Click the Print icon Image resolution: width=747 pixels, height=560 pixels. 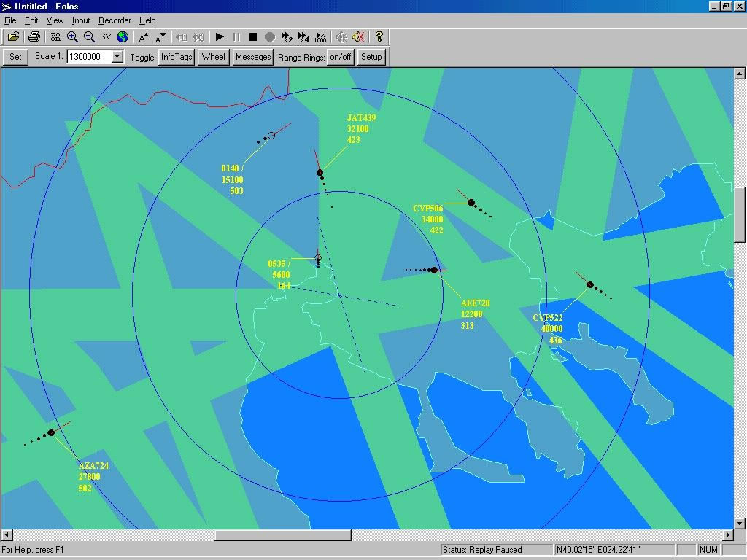[x=34, y=36]
